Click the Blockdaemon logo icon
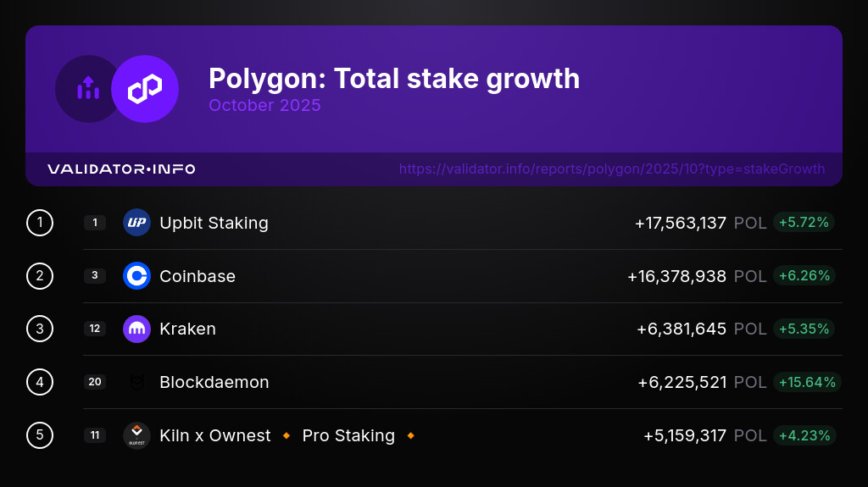Viewport: 868px width, 487px height. [x=136, y=382]
